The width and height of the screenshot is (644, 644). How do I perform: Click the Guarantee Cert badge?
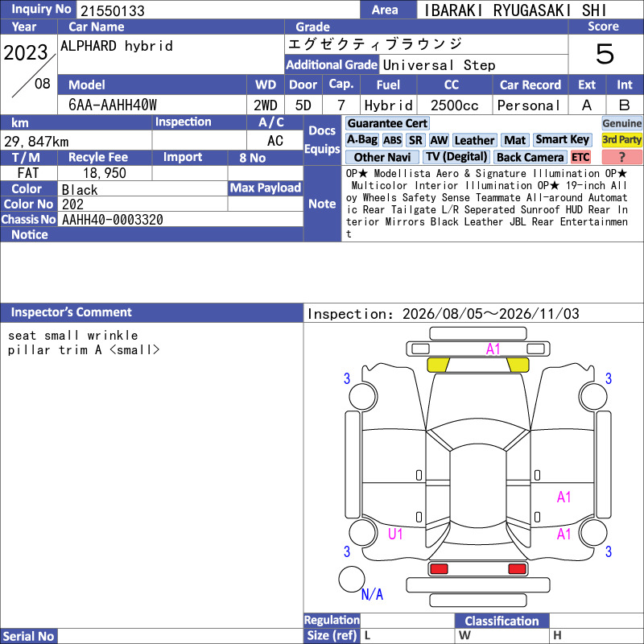[x=387, y=123]
